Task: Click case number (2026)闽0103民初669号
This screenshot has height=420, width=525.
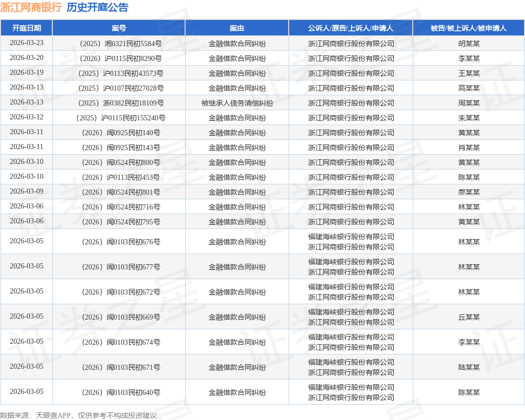Action: 119,317
